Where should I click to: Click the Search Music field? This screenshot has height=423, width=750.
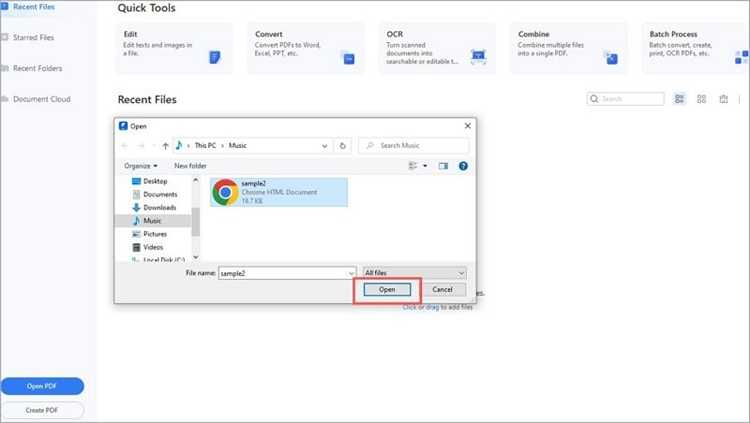tap(414, 145)
